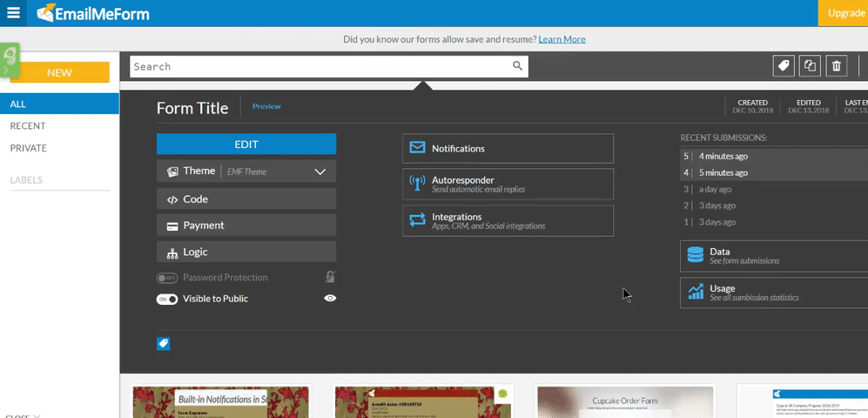868x418 pixels.
Task: Focus the Search input field
Action: point(329,66)
